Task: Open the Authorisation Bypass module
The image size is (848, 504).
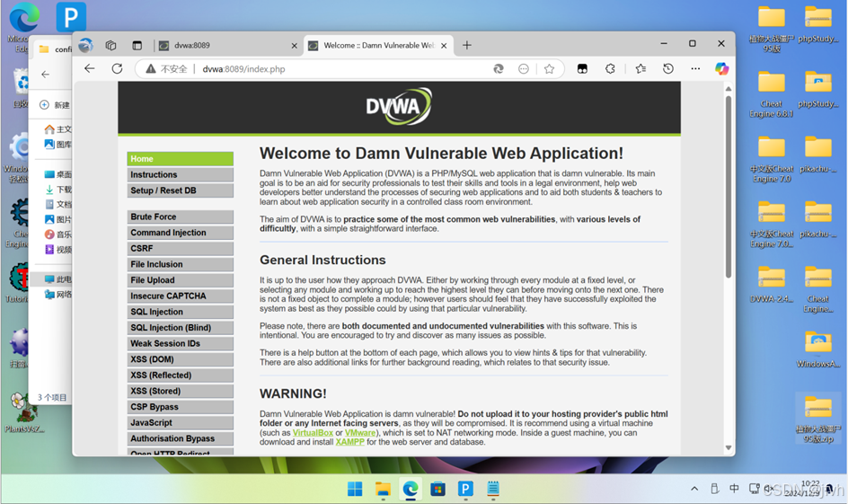Action: click(180, 438)
